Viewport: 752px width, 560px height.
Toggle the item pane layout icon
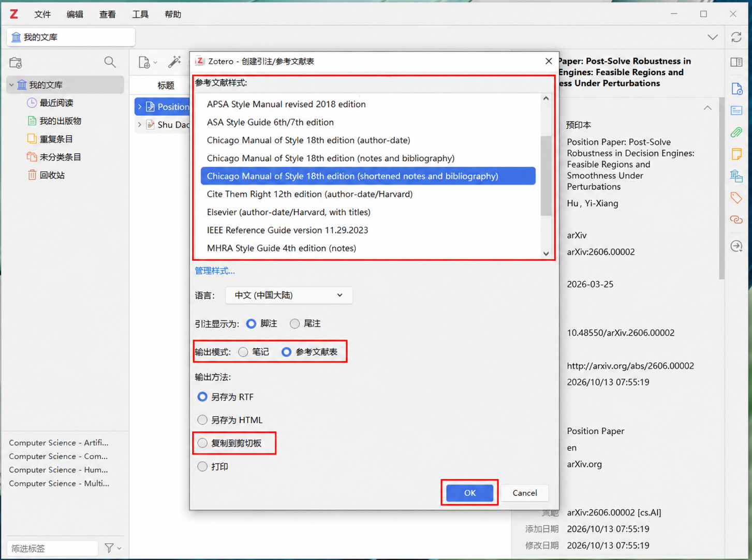736,62
